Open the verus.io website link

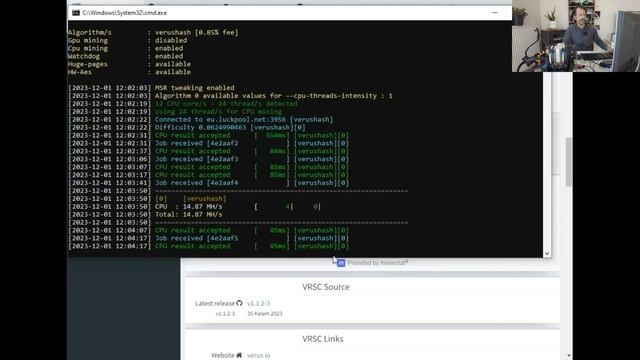[x=258, y=356]
